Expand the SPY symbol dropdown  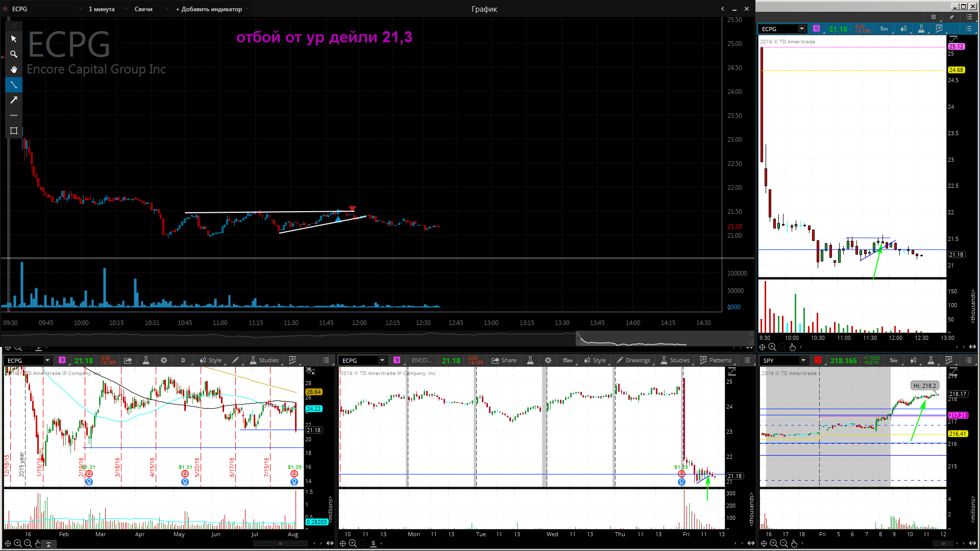[803, 360]
